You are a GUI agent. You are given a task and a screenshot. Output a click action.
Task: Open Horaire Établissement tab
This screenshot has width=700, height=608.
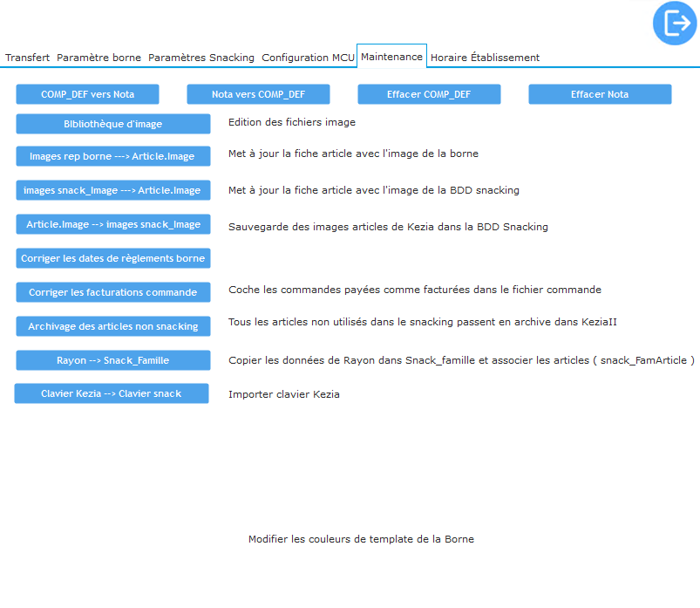click(485, 58)
